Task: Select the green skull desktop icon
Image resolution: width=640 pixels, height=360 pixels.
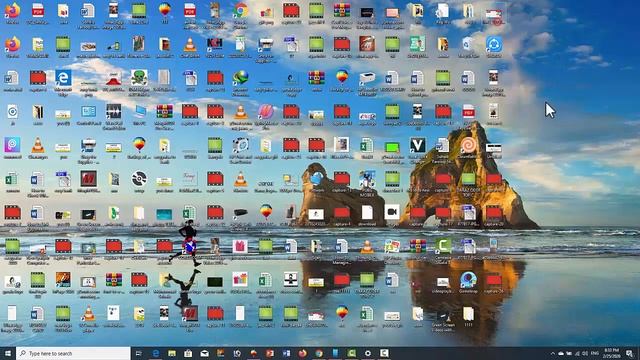Action: pos(139,78)
